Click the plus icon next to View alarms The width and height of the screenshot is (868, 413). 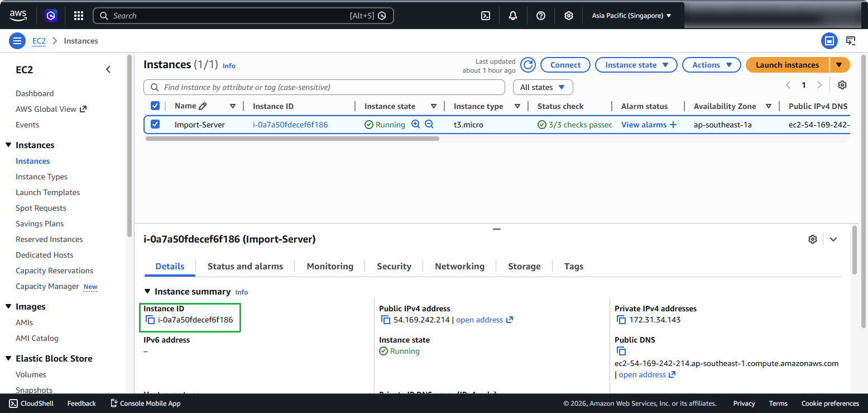point(673,125)
